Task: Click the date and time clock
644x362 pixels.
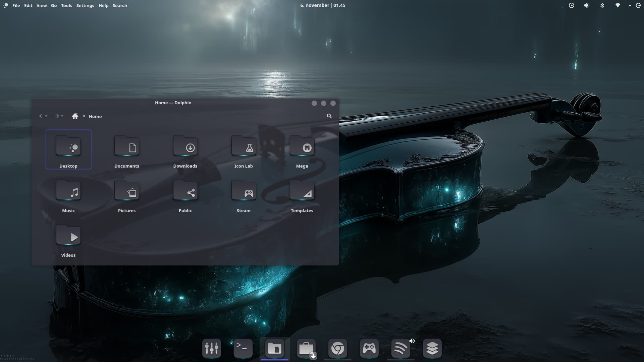Action: click(x=323, y=5)
